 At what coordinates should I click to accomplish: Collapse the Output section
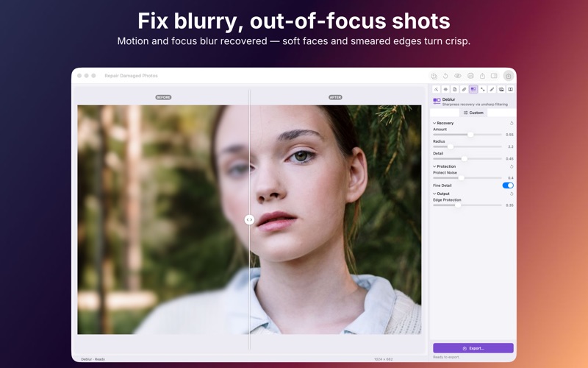(x=434, y=194)
